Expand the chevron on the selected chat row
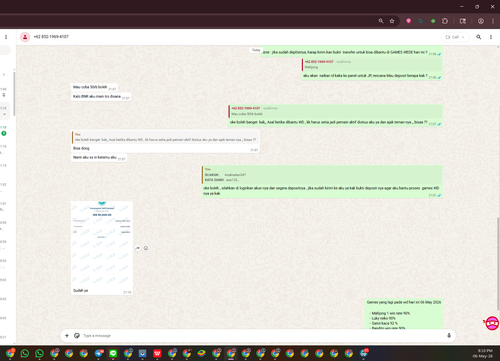The width and height of the screenshot is (500, 361). click(x=4, y=114)
